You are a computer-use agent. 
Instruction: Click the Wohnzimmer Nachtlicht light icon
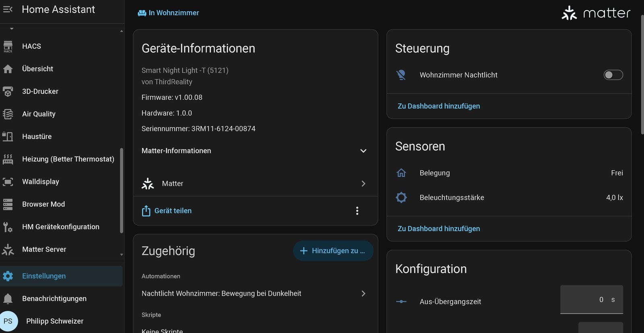[x=401, y=75]
